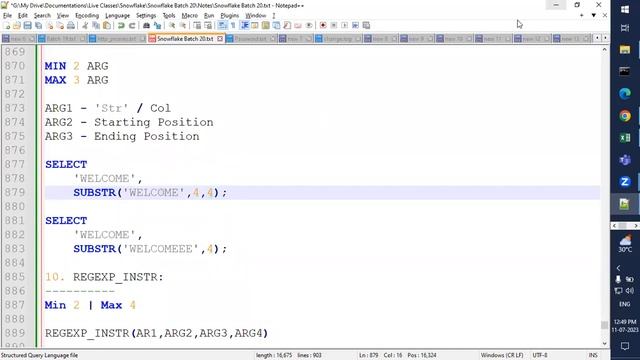Open Excel from the taskbar
The width and height of the screenshot is (640, 360).
click(x=625, y=138)
